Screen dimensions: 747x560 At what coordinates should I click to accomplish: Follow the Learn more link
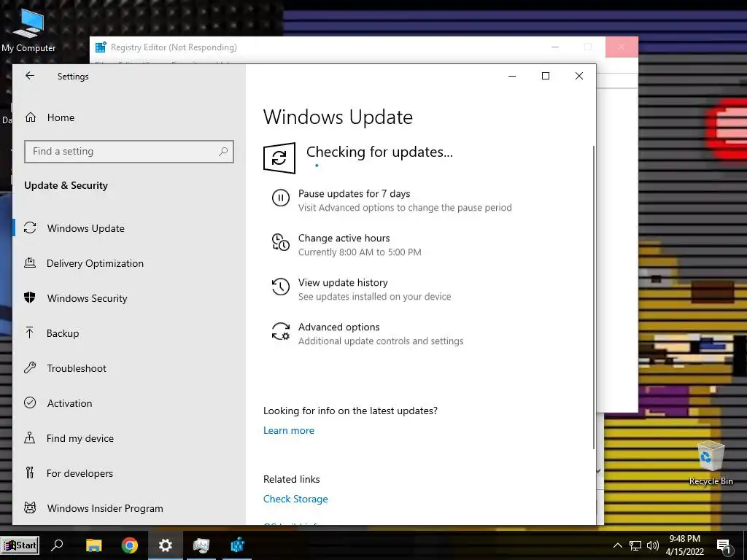(x=289, y=430)
